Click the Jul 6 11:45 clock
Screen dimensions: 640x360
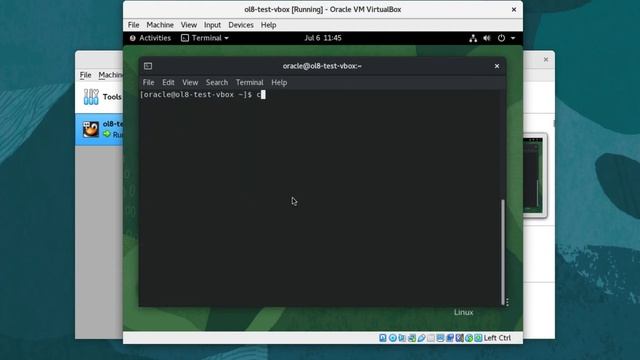323,38
